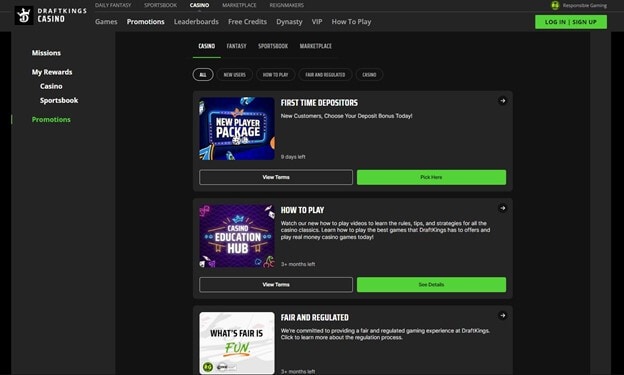Click the What's Fair Is Fun thumbnail

[237, 343]
